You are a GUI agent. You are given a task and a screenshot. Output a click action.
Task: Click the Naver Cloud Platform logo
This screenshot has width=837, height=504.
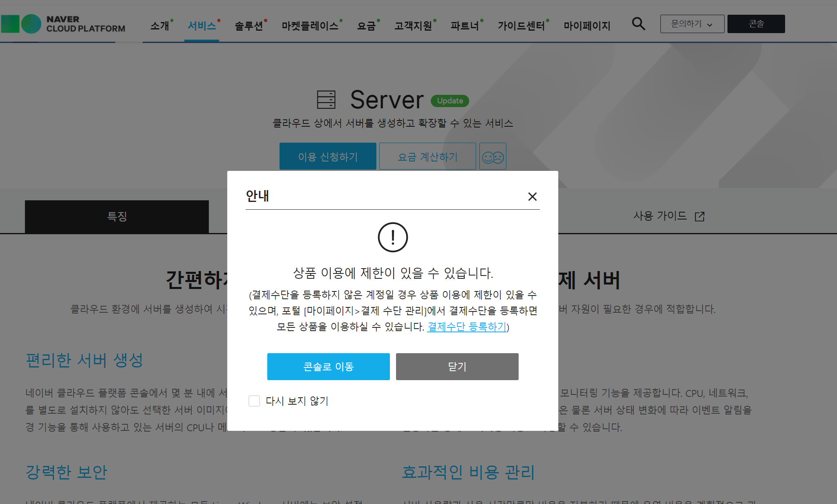(63, 24)
